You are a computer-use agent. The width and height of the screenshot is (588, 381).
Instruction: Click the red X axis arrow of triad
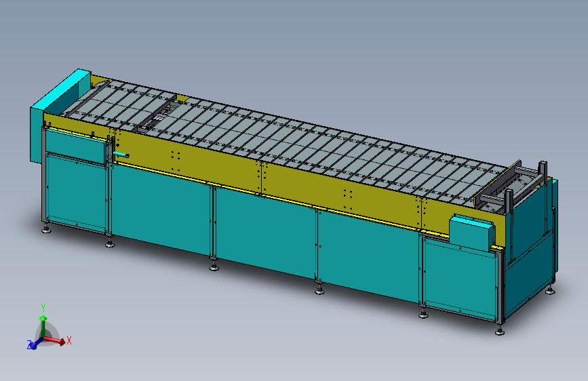point(55,340)
